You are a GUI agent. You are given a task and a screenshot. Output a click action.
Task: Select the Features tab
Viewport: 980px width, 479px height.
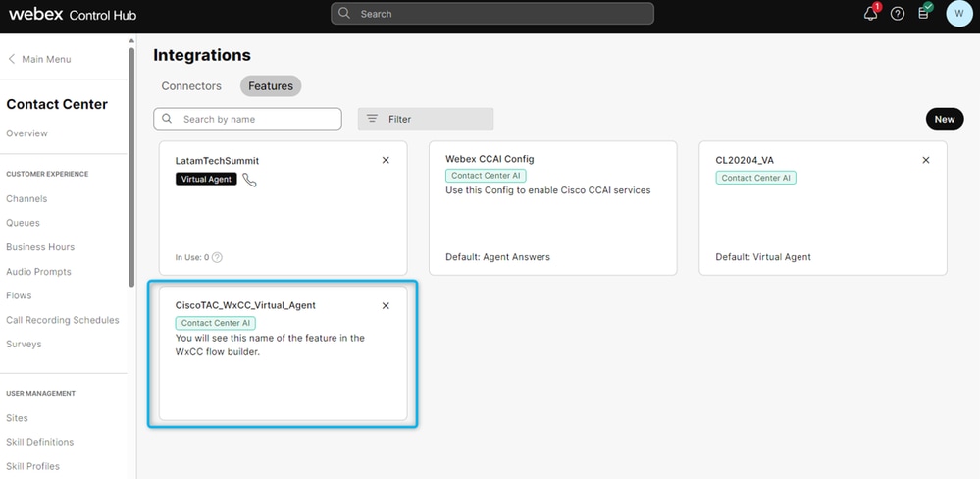tap(271, 86)
